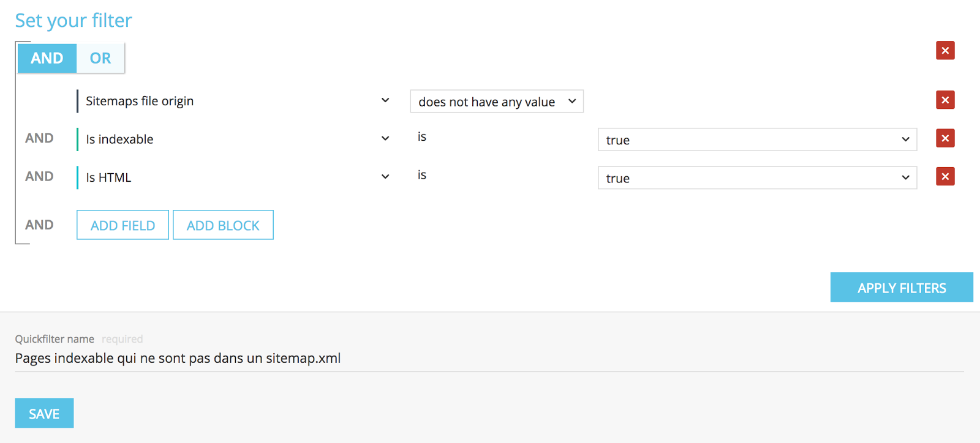The image size is (980, 443).
Task: Open the 'does not have any value' operator dropdown
Action: point(496,102)
